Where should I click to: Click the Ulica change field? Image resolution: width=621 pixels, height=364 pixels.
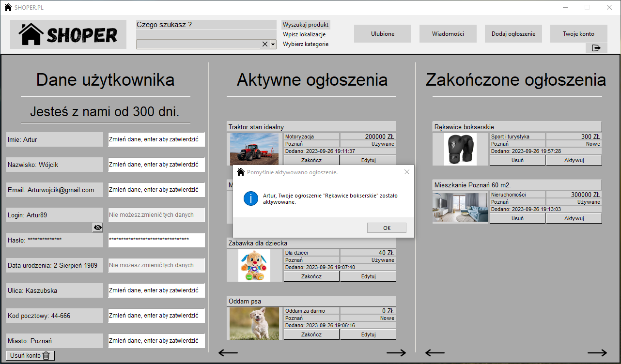point(156,290)
